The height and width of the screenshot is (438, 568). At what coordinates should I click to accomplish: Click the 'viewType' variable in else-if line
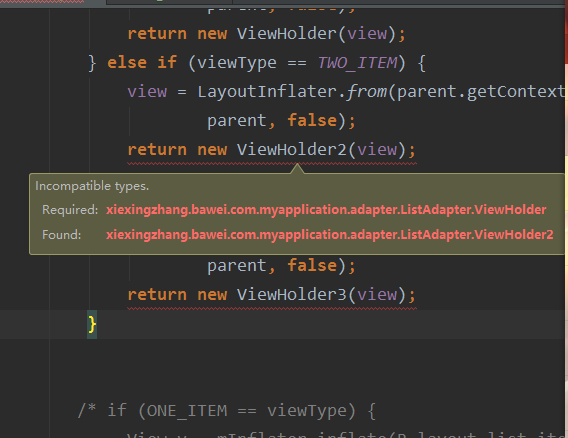[x=237, y=63]
